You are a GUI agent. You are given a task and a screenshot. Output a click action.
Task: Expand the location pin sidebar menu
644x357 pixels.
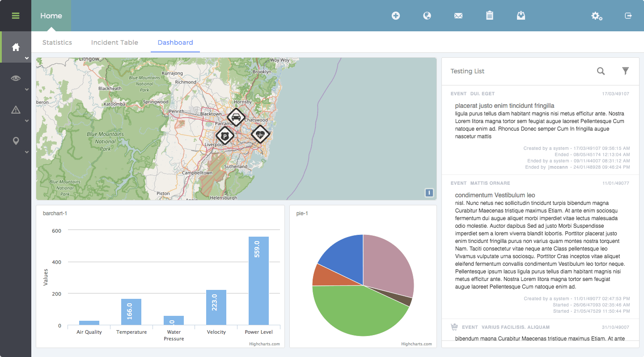click(16, 141)
